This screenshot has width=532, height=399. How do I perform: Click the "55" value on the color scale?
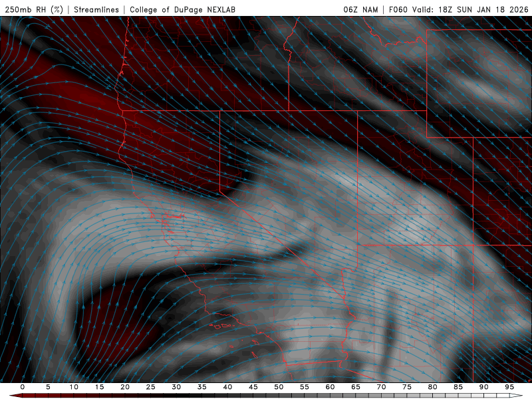coord(305,387)
